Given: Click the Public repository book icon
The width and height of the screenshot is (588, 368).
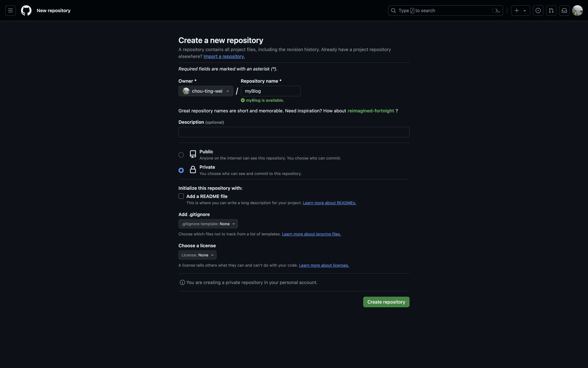Looking at the screenshot, I should pos(193,154).
